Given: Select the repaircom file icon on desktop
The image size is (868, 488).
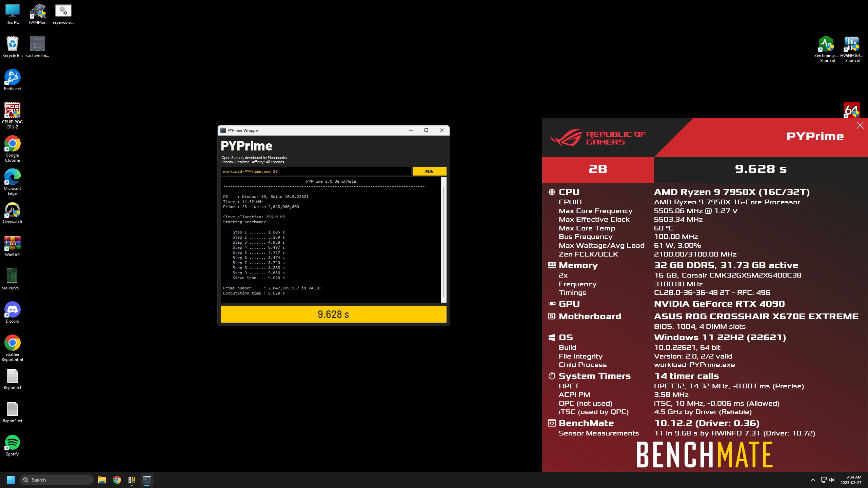Looking at the screenshot, I should (63, 14).
